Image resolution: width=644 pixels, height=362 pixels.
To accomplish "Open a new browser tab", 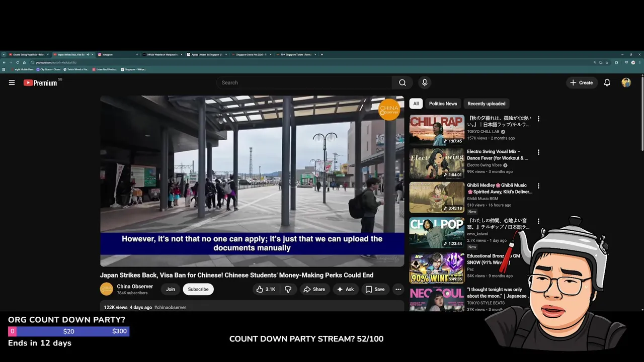I will pyautogui.click(x=322, y=54).
